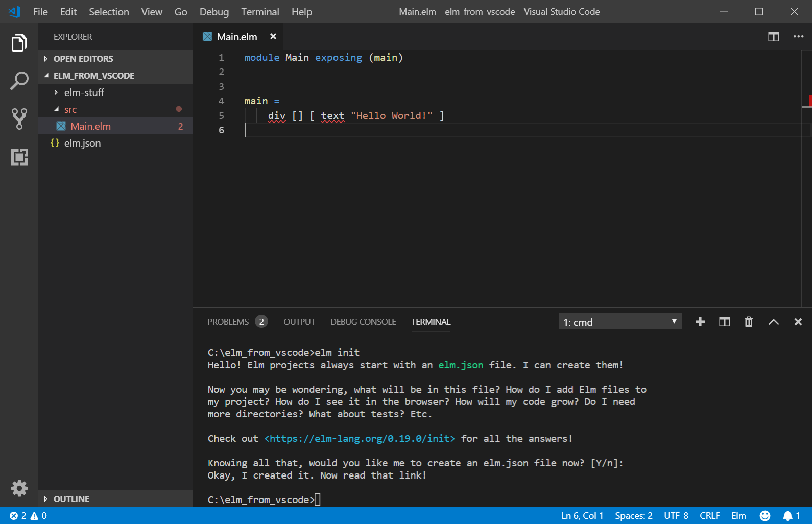Expand the Outline section
This screenshot has height=524, width=812.
coord(71,499)
